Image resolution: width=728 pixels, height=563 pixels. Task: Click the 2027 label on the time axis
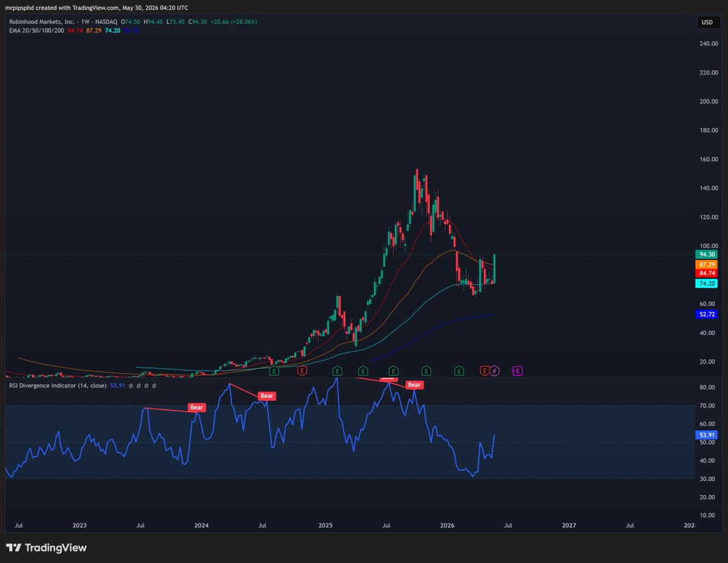[x=569, y=525]
